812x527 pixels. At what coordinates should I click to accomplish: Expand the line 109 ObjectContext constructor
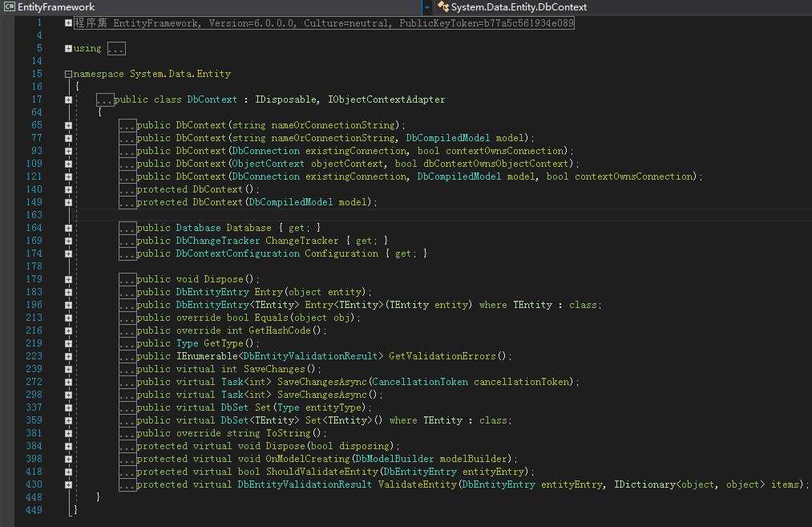(68, 164)
